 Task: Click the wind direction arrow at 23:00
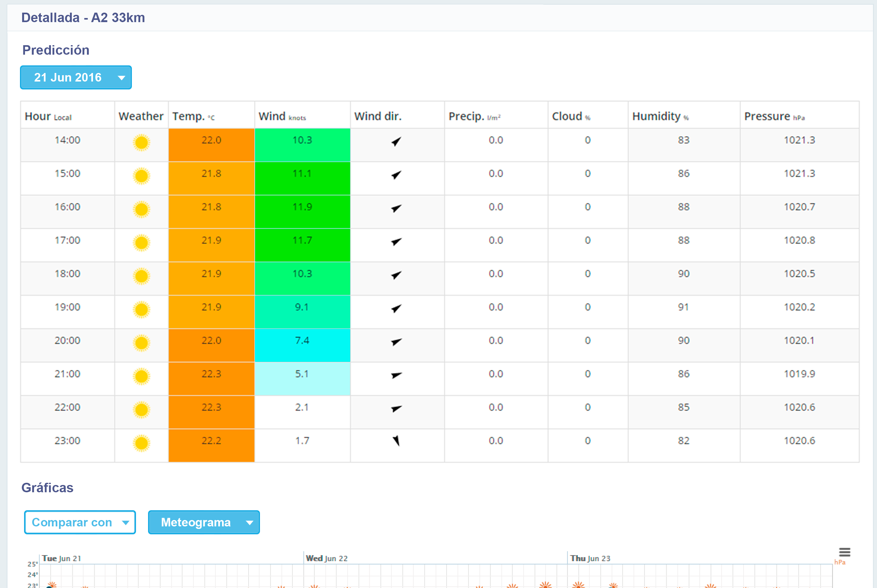(396, 441)
